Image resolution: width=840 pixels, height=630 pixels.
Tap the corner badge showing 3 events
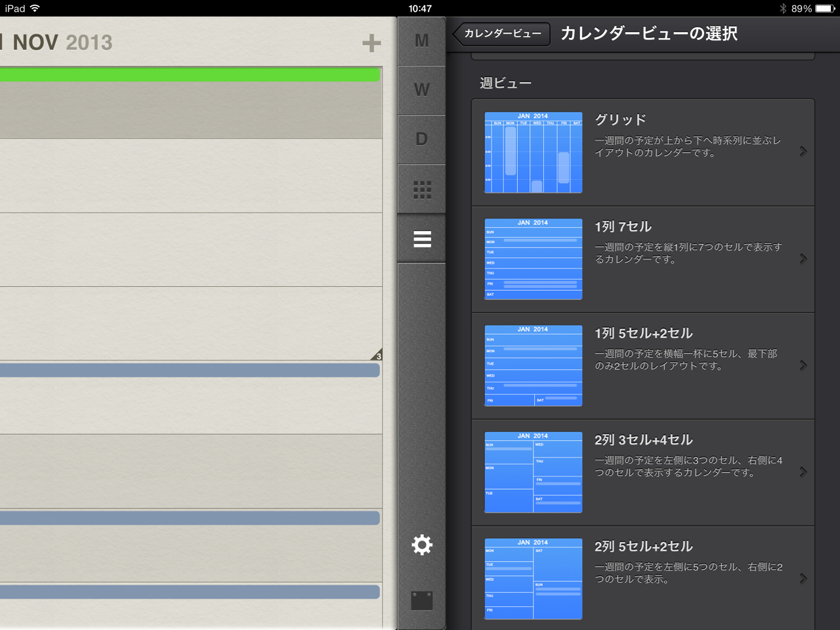point(377,355)
